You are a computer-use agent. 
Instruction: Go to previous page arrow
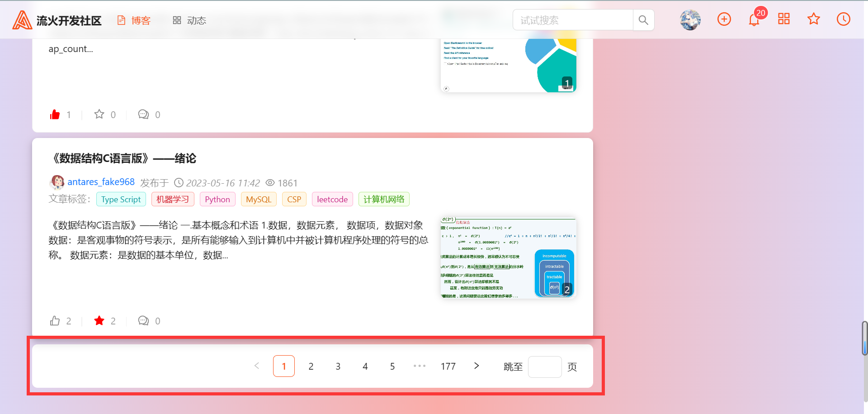coord(257,366)
